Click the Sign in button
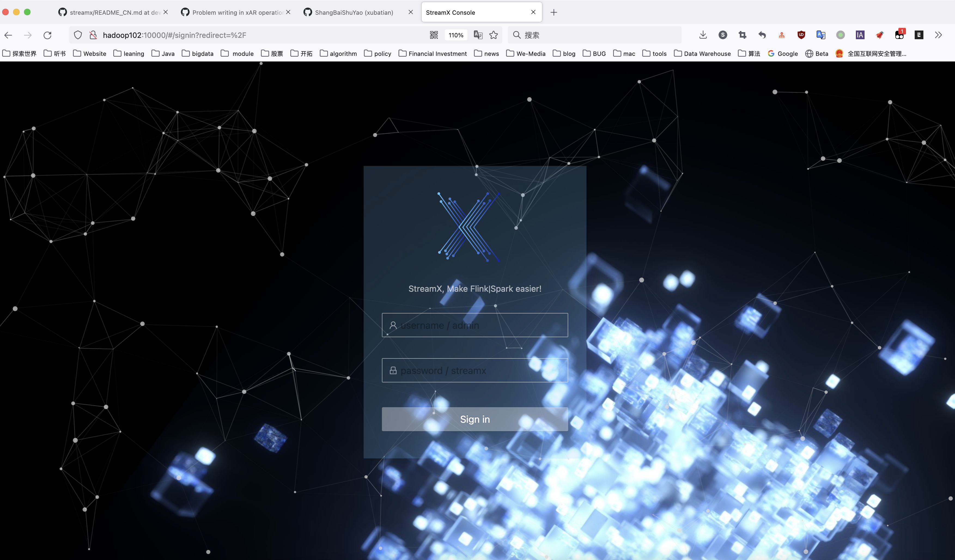The height and width of the screenshot is (560, 955). 475,419
